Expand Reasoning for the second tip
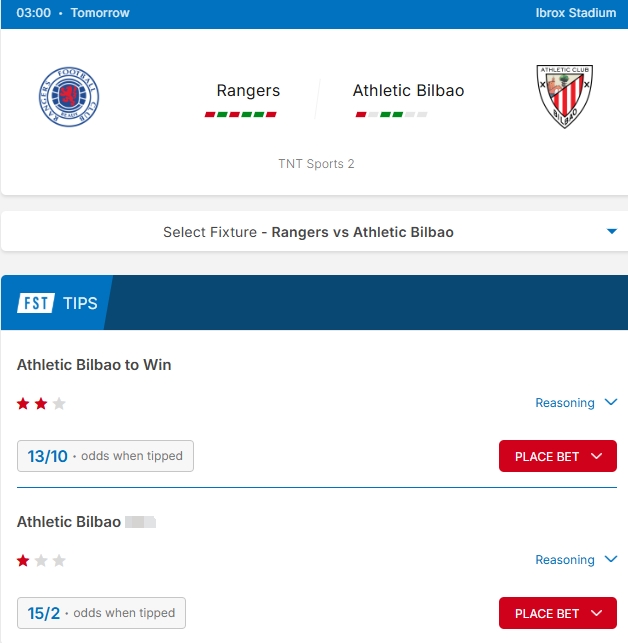628x643 pixels. [x=578, y=560]
